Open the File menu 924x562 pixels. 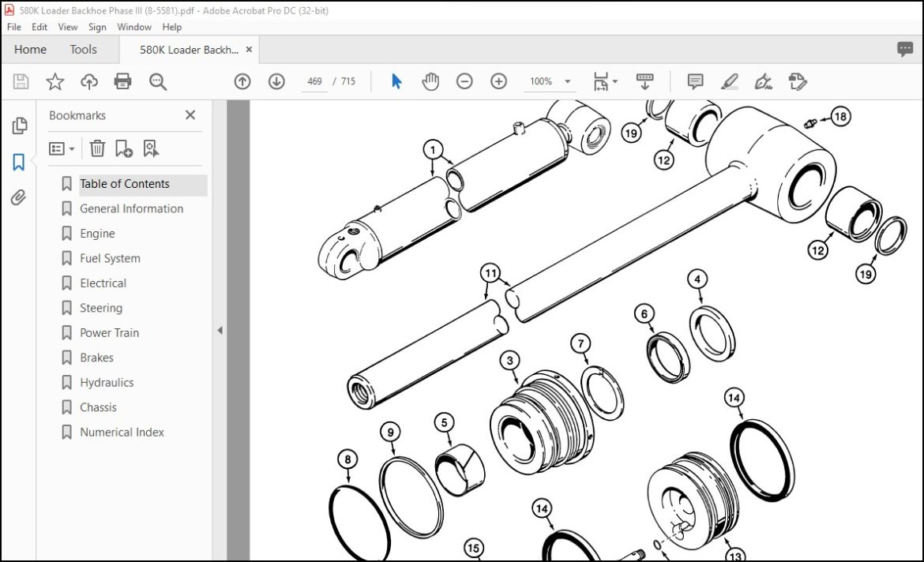[14, 27]
